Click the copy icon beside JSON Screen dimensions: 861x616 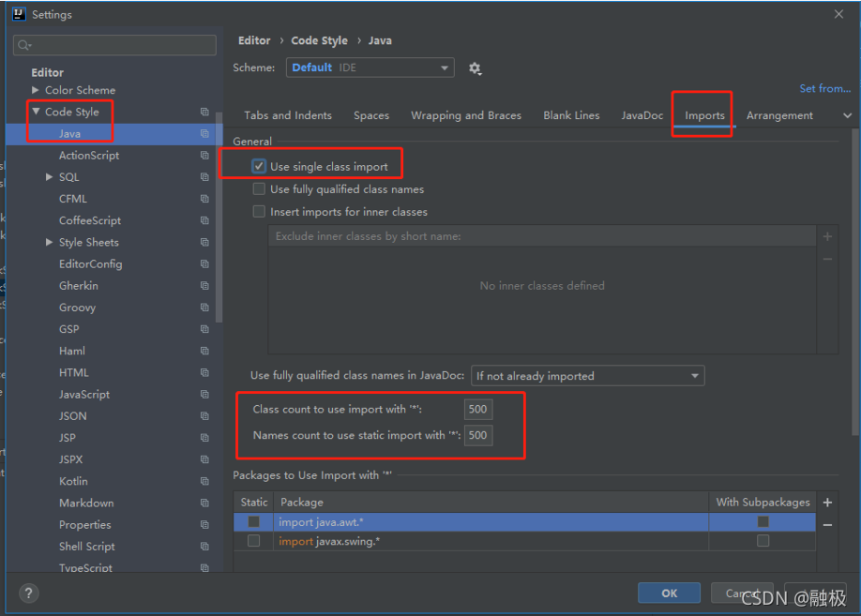coord(204,416)
